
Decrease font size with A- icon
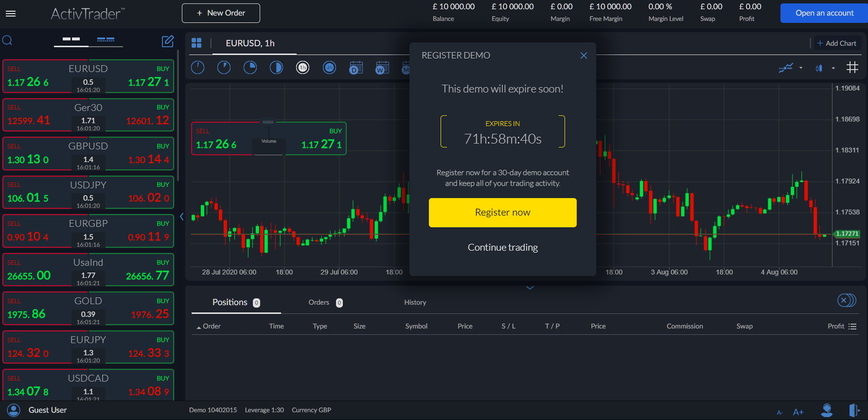tap(780, 412)
